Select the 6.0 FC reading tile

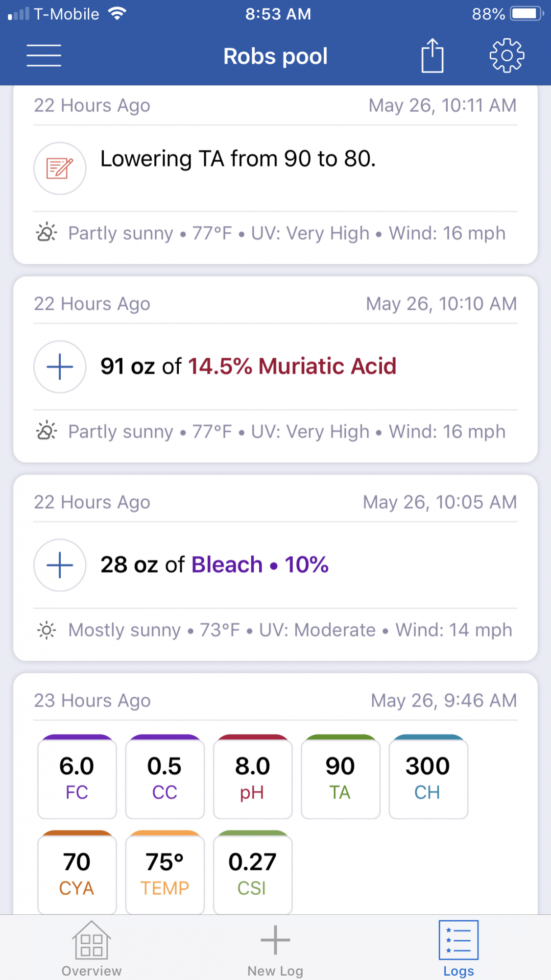tap(77, 777)
